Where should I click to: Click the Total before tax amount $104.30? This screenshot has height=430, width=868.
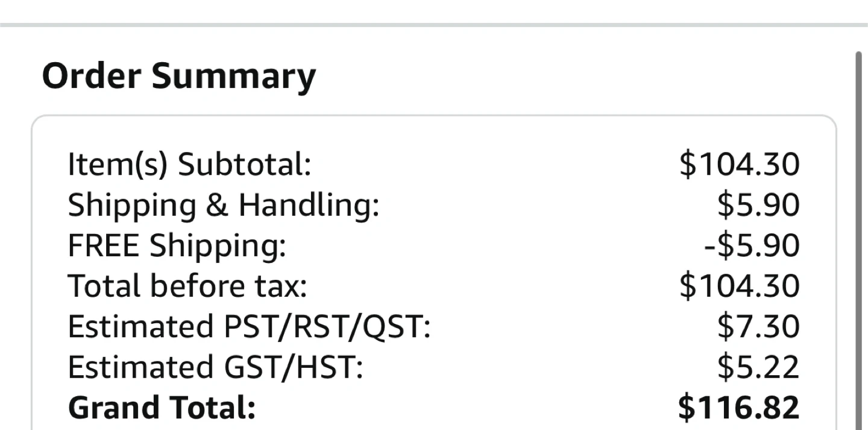740,286
